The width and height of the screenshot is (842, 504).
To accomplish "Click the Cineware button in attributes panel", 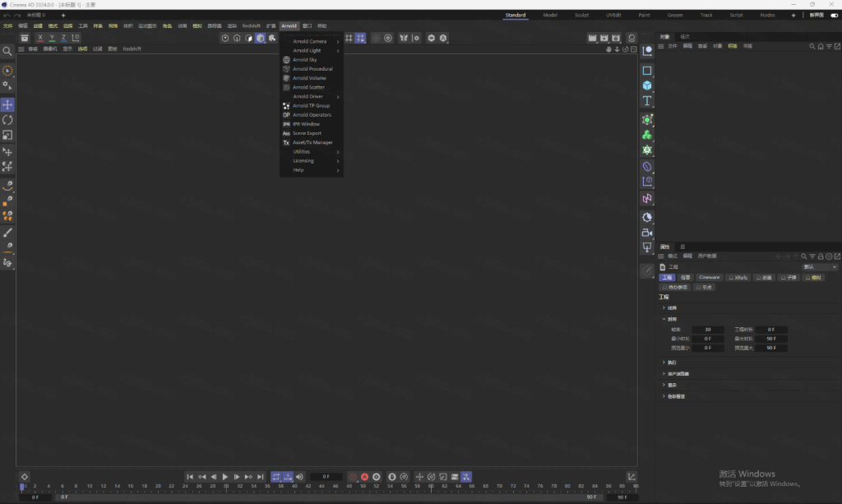I will [x=709, y=278].
